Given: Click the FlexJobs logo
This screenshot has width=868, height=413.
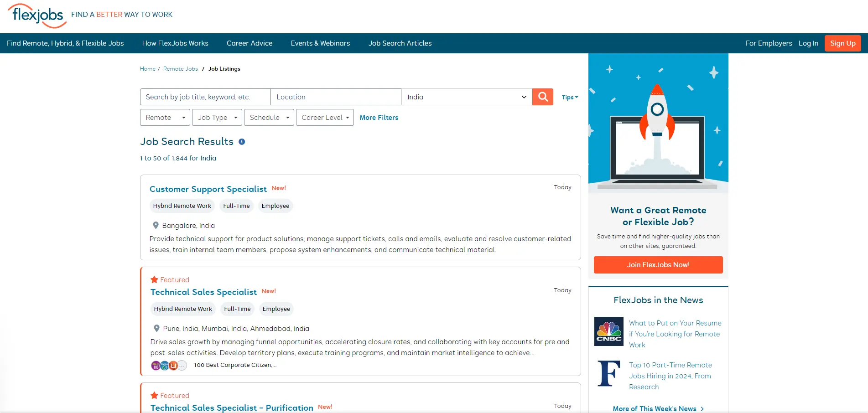Looking at the screenshot, I should pyautogui.click(x=37, y=16).
